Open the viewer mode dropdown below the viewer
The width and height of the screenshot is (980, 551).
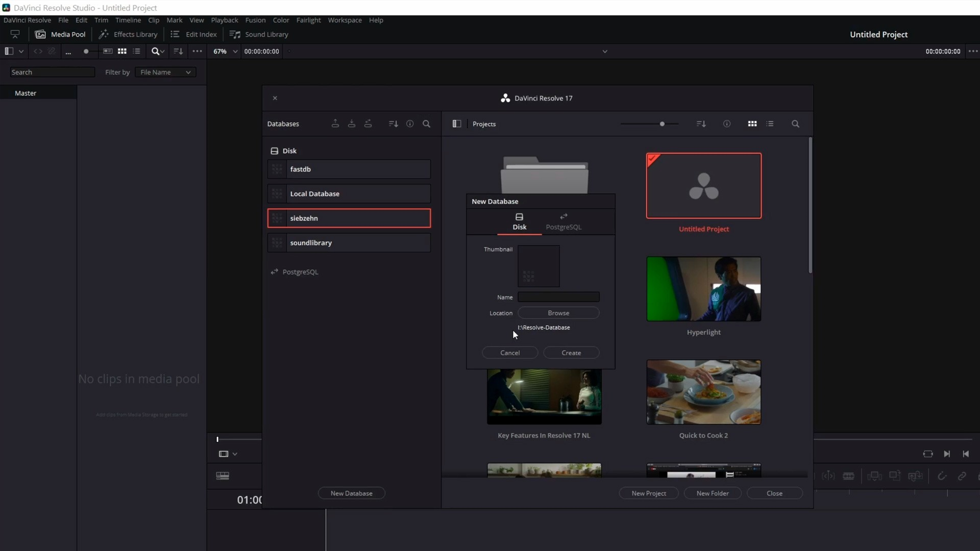pyautogui.click(x=228, y=454)
